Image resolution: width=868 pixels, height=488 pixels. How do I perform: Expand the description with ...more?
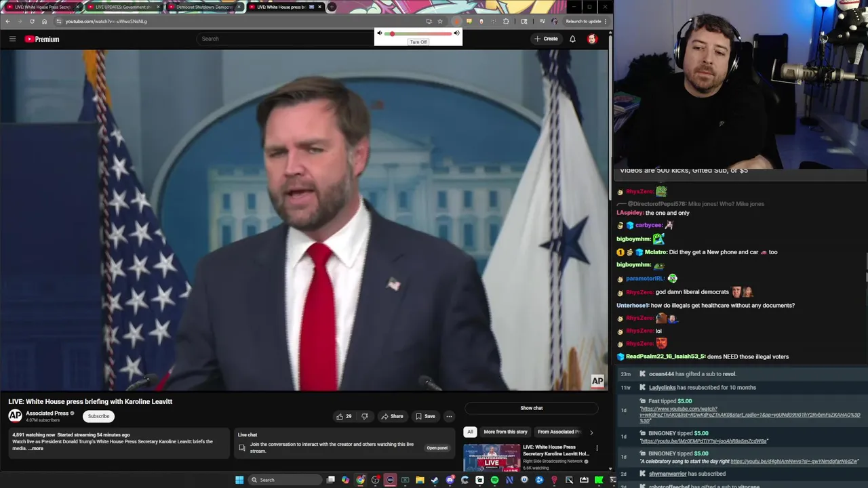tap(36, 448)
